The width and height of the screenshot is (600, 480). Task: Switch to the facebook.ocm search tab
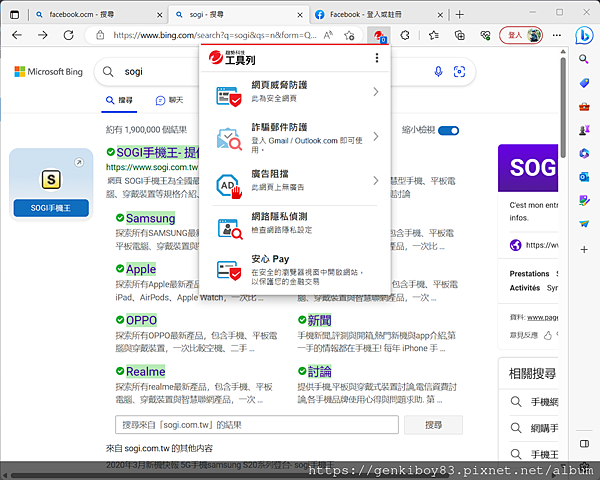[x=98, y=15]
